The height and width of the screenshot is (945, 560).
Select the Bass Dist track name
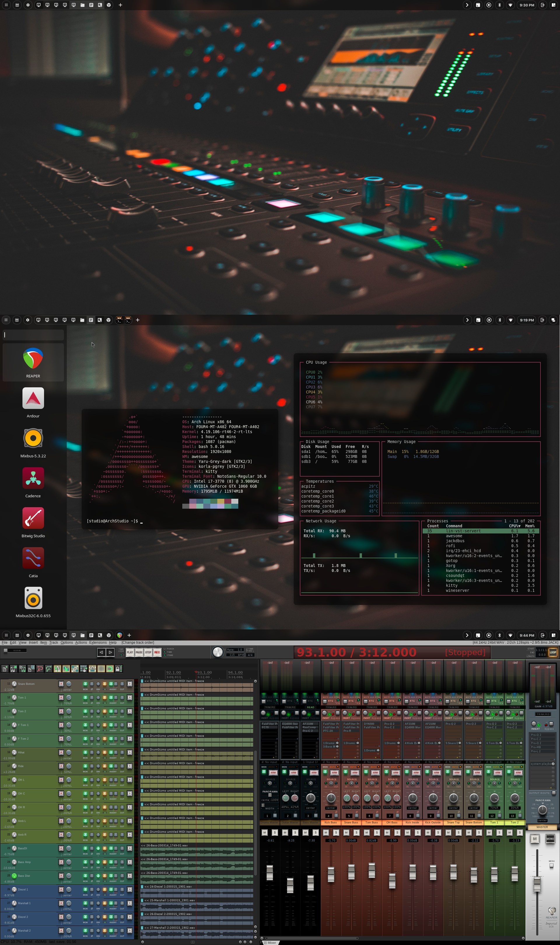(24, 876)
